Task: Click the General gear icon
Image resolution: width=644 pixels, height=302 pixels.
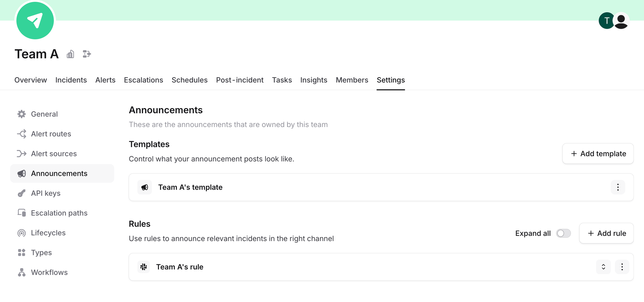Action: [22, 114]
